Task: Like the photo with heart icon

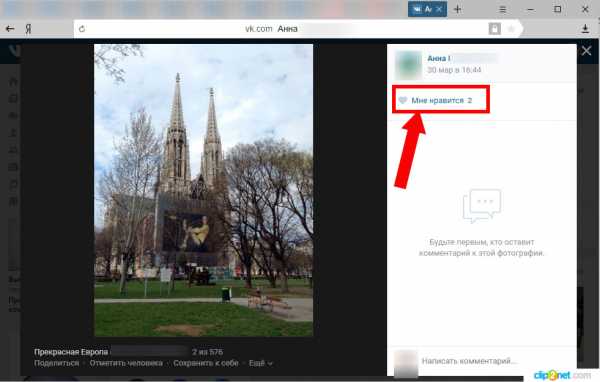Action: (x=403, y=100)
